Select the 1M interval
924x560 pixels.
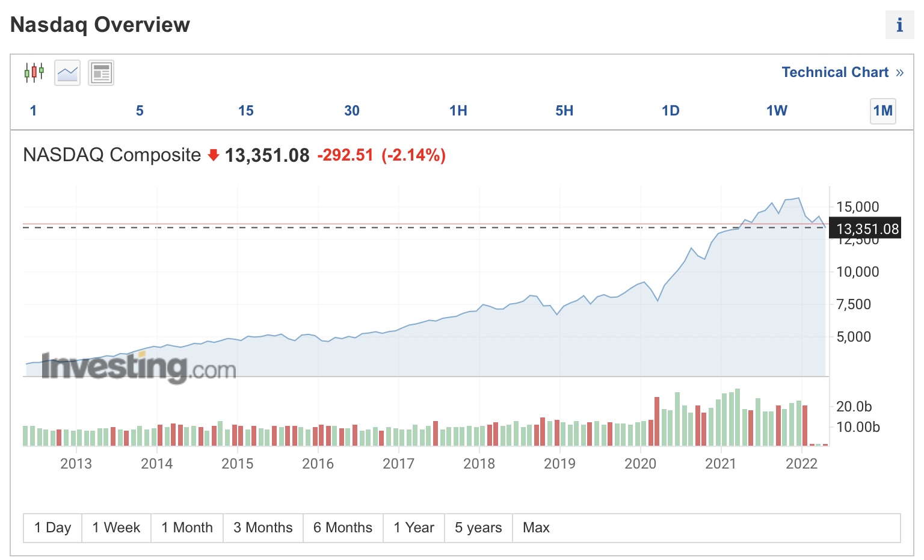pos(882,111)
